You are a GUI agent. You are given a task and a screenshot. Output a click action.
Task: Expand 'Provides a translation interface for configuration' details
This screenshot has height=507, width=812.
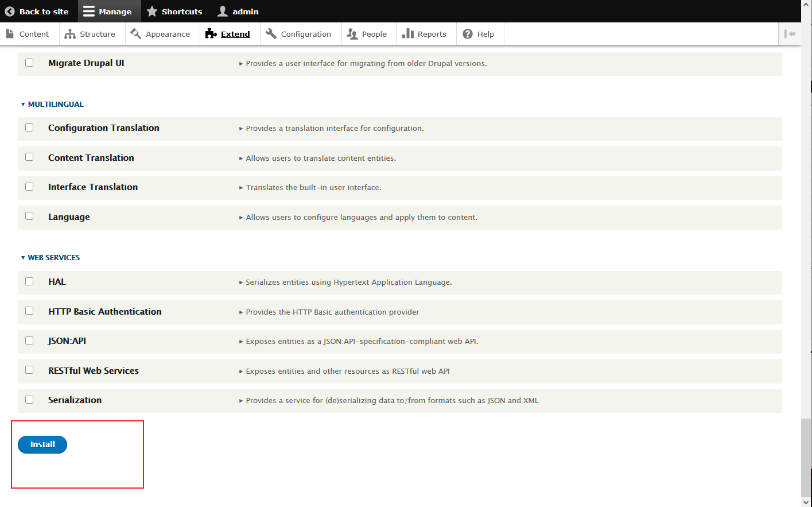[331, 129]
